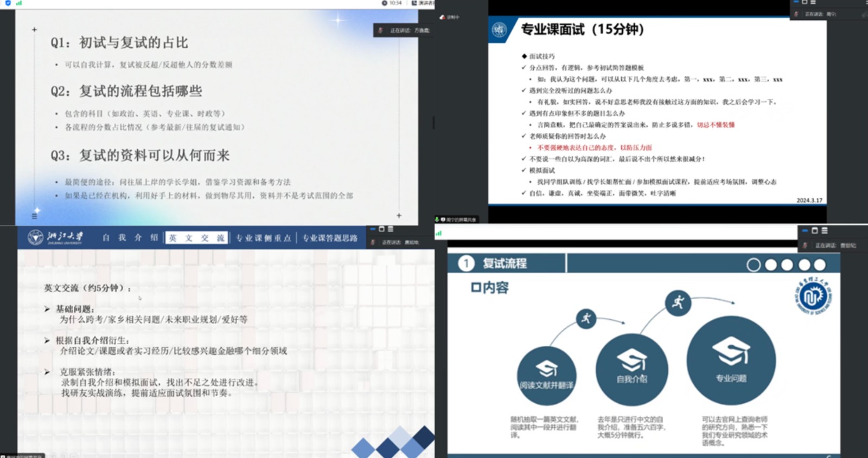Expand the plus marker at the Q&A slide's top-left

[x=34, y=30]
